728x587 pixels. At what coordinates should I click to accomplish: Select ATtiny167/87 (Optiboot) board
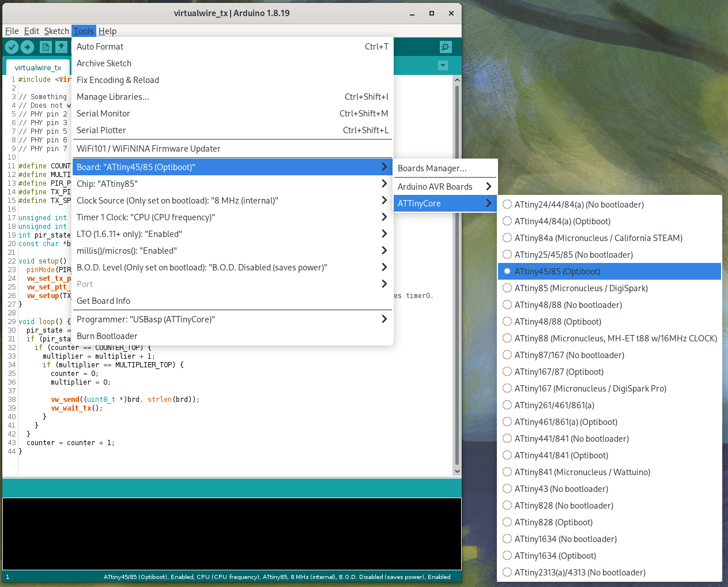click(x=609, y=372)
